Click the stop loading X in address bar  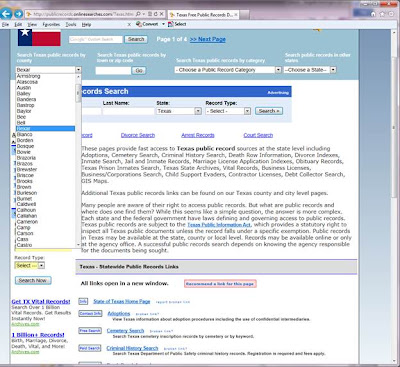pos(161,14)
